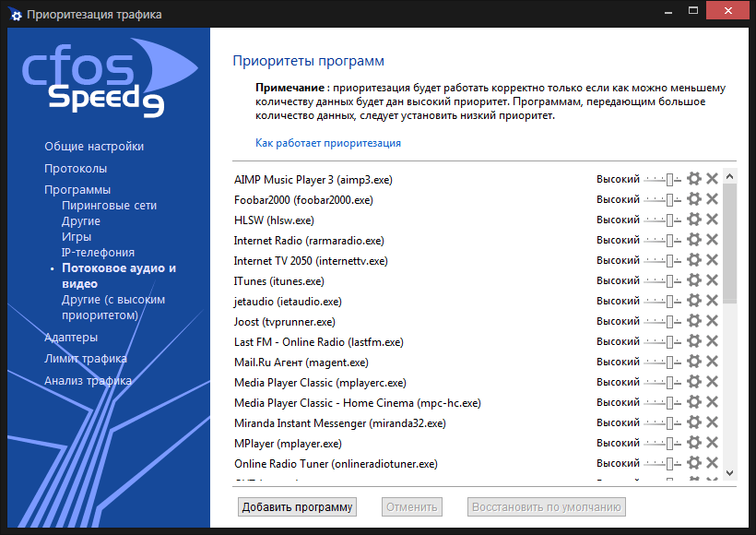Click the program list scrollbar thumb
Screen dimensions: 756x535
[x=729, y=244]
